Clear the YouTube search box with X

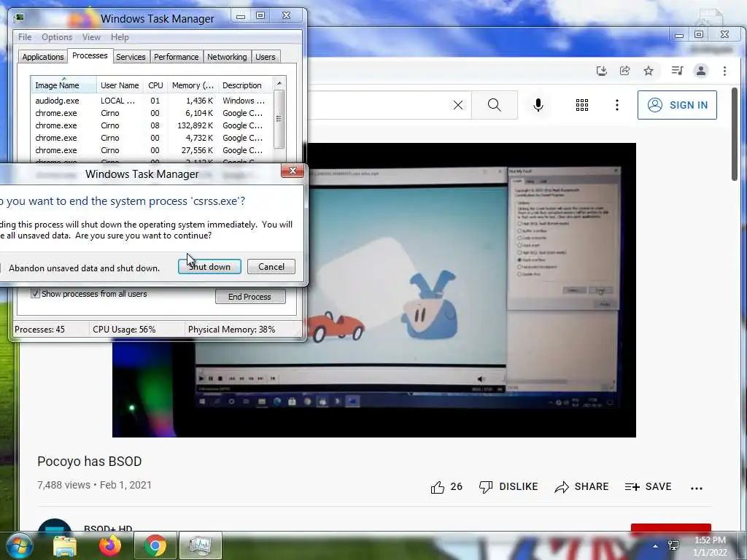pyautogui.click(x=458, y=105)
